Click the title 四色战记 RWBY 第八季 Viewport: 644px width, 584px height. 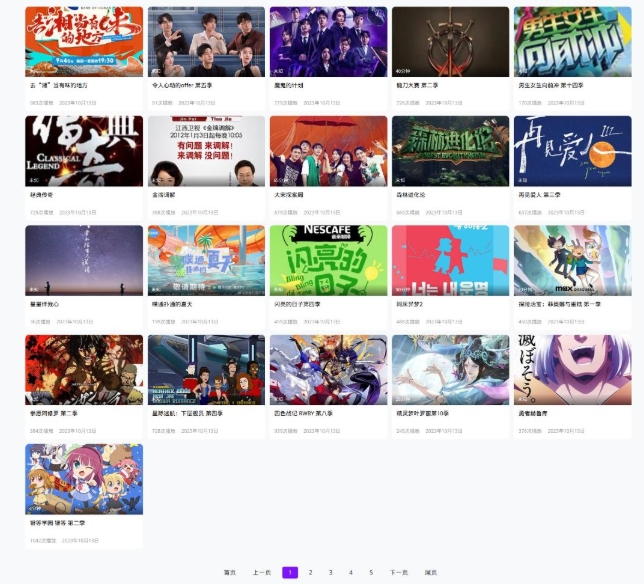click(x=303, y=414)
